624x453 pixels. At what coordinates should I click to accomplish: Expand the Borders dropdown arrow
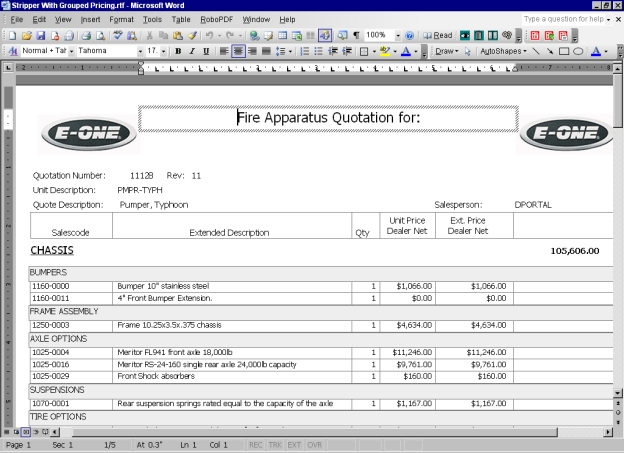(374, 51)
